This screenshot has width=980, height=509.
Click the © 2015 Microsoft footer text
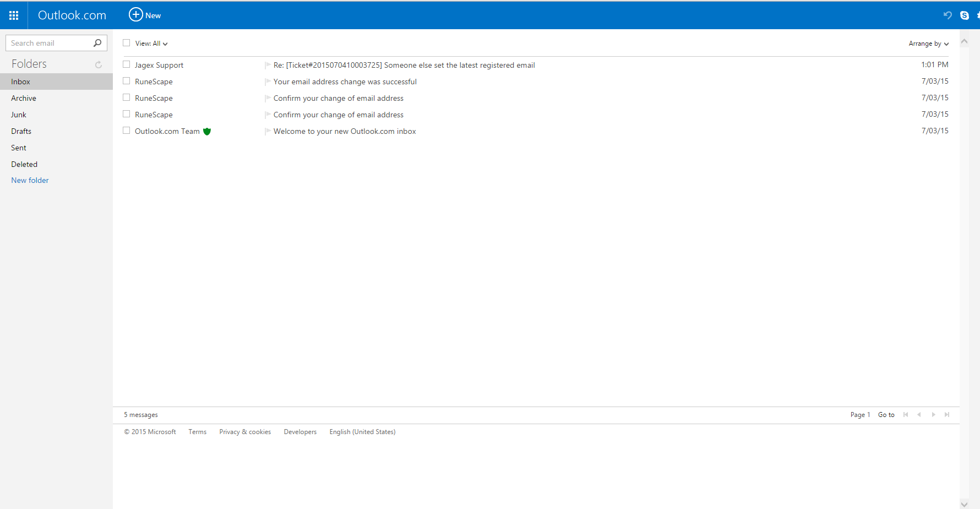[150, 432]
